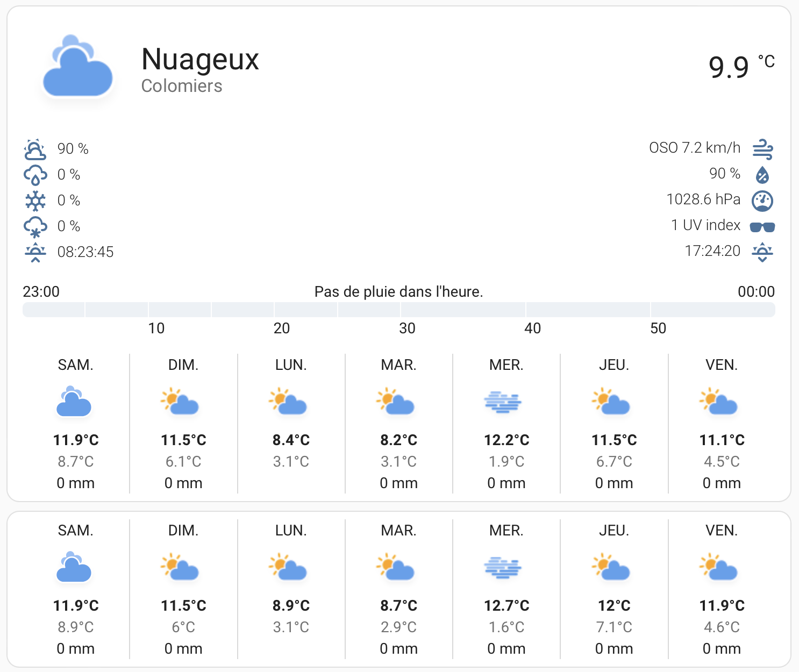Click the UV index sunglasses icon
Viewport: 799px width, 672px height.
click(x=762, y=227)
